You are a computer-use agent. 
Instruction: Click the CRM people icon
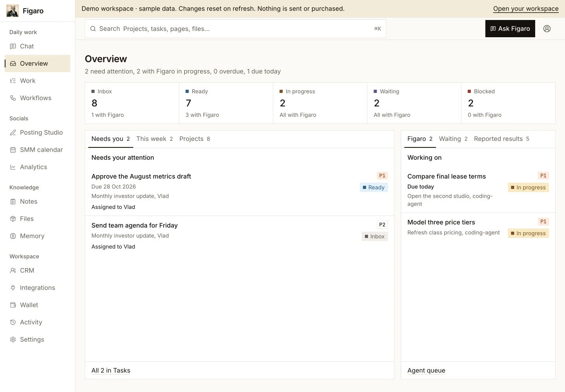pos(13,270)
